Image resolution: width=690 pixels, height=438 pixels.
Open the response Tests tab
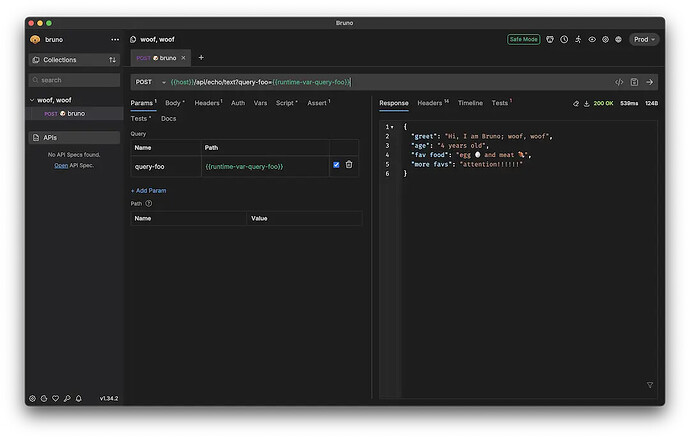(x=502, y=103)
